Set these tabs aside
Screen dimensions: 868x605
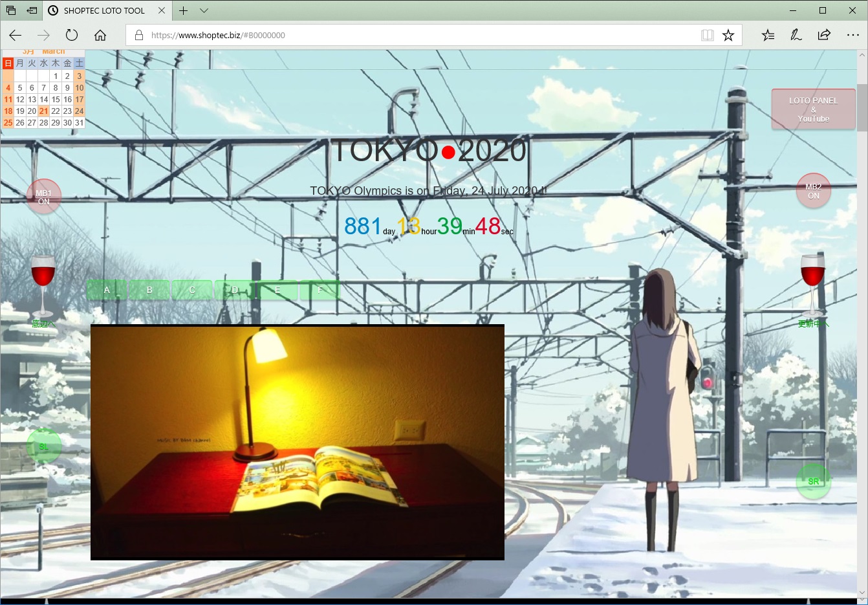32,10
